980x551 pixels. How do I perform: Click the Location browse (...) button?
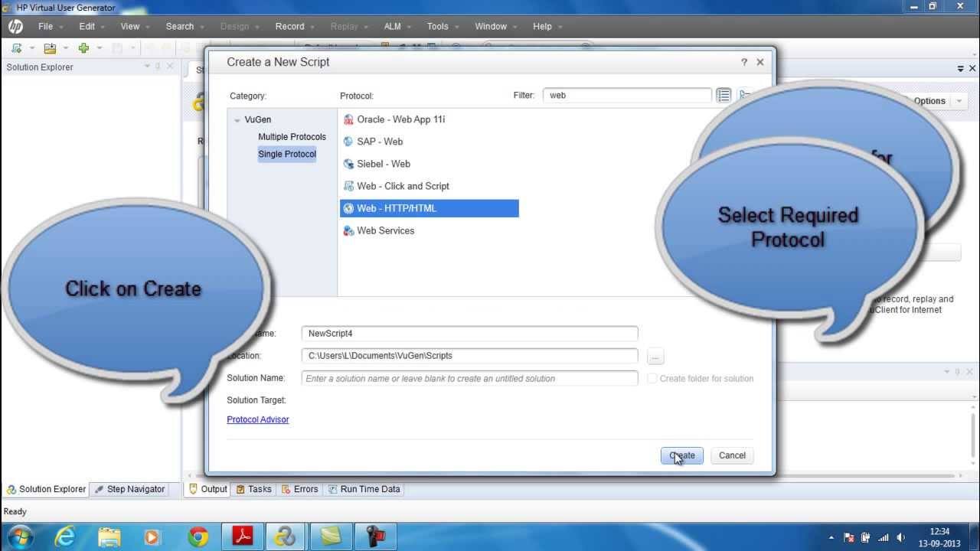pyautogui.click(x=655, y=356)
